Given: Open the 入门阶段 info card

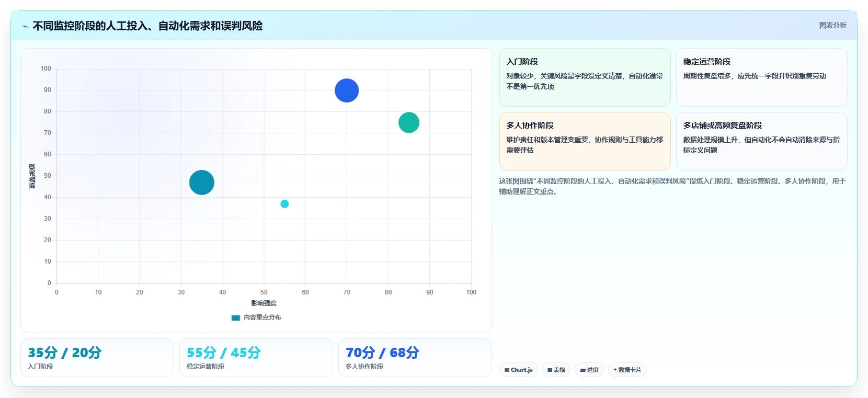Looking at the screenshot, I should (x=585, y=77).
